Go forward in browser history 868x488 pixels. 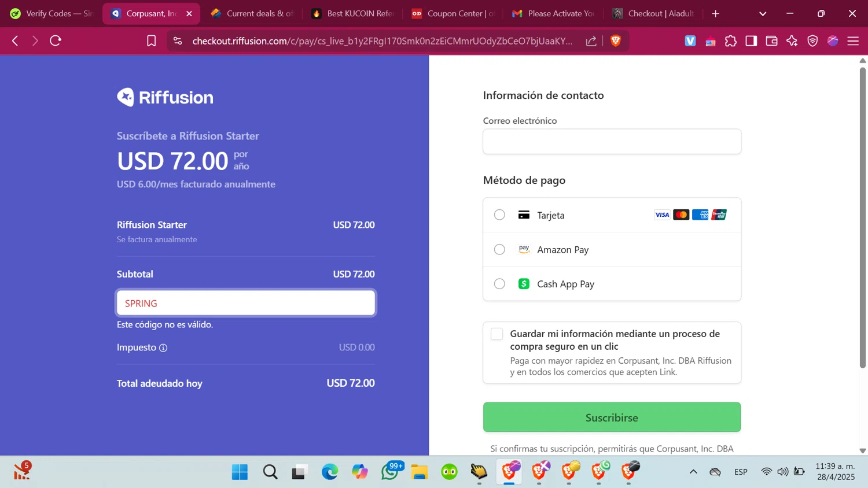point(35,40)
